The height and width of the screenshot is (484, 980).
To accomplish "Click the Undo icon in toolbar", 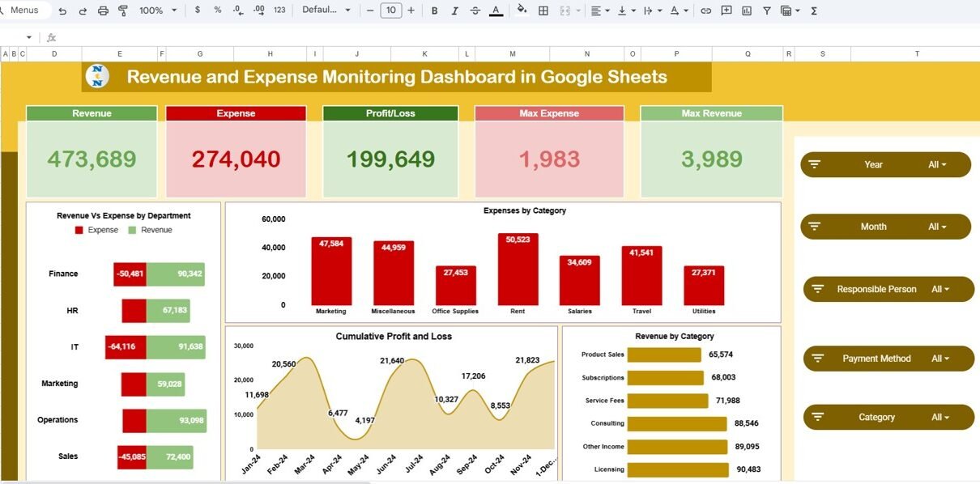I will (x=62, y=11).
